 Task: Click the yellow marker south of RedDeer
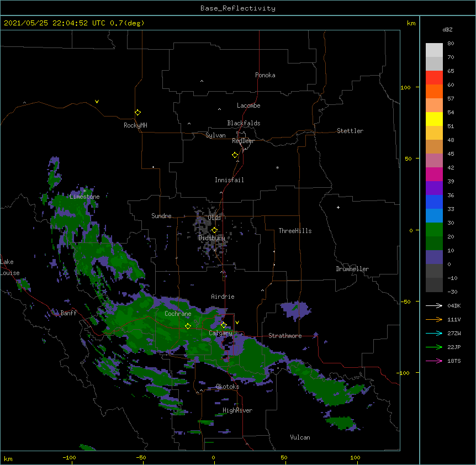pos(235,155)
